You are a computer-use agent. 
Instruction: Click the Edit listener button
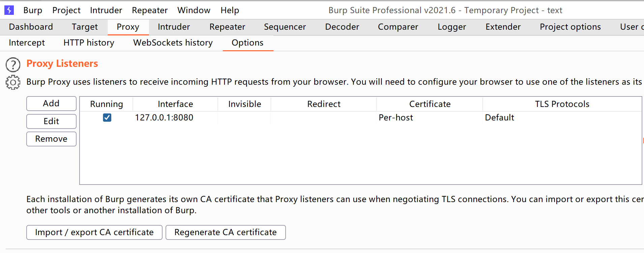click(x=51, y=121)
